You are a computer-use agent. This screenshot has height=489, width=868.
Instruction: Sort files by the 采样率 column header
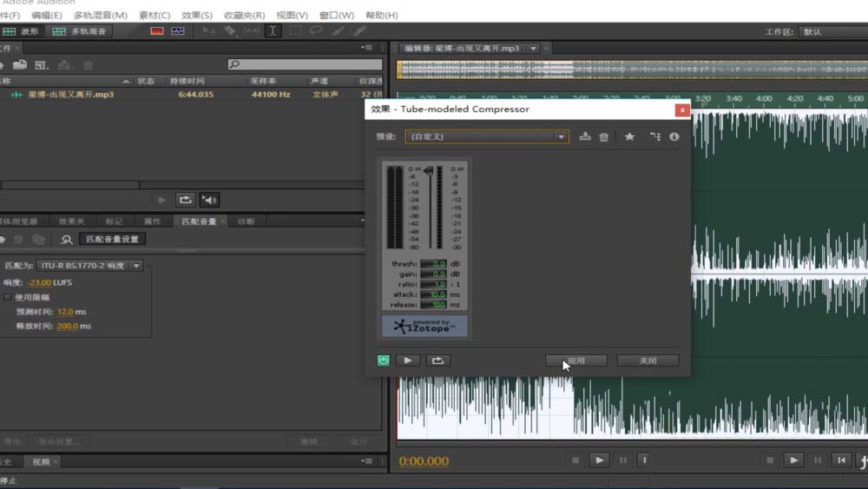tap(263, 81)
